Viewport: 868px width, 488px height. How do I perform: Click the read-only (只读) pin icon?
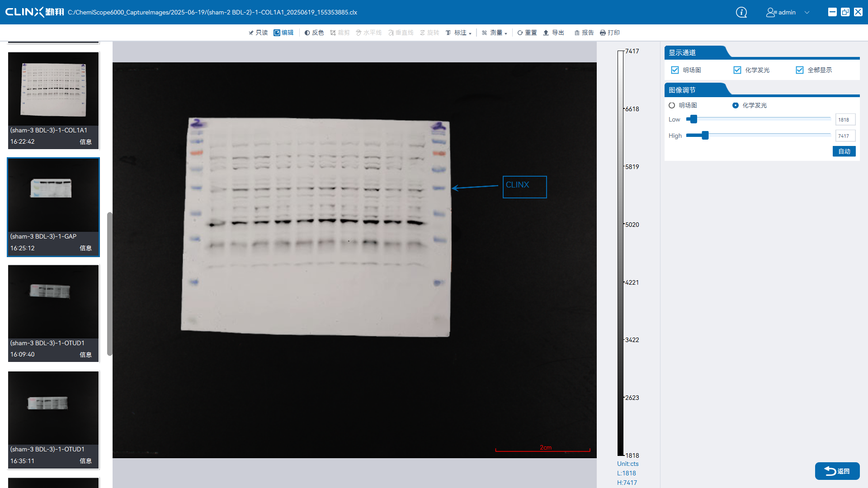[251, 33]
